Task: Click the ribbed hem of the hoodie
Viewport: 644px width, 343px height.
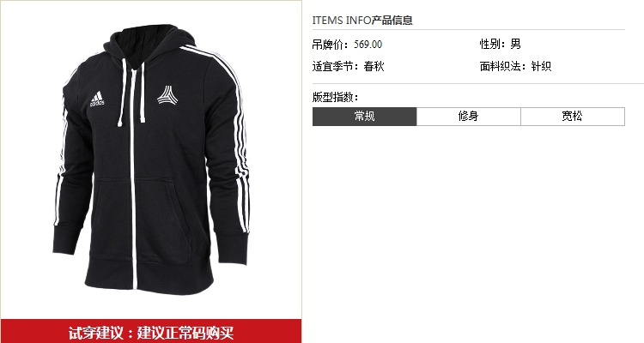Action: [150, 276]
